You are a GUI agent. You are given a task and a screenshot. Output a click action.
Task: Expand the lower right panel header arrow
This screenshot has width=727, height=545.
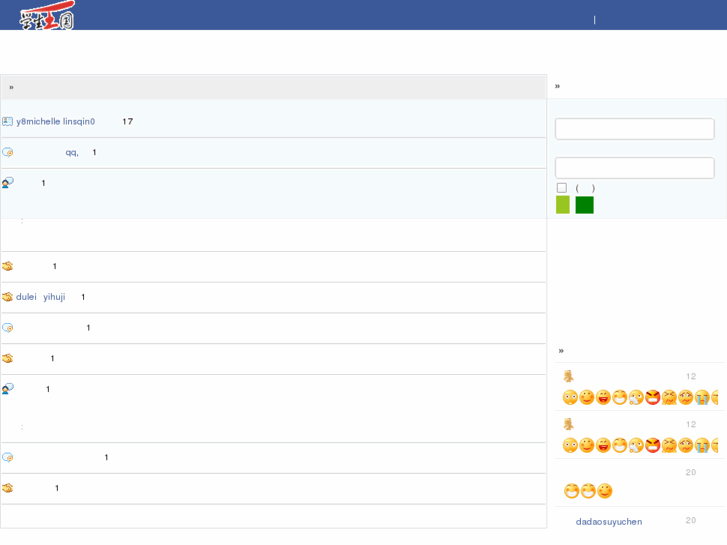point(561,350)
